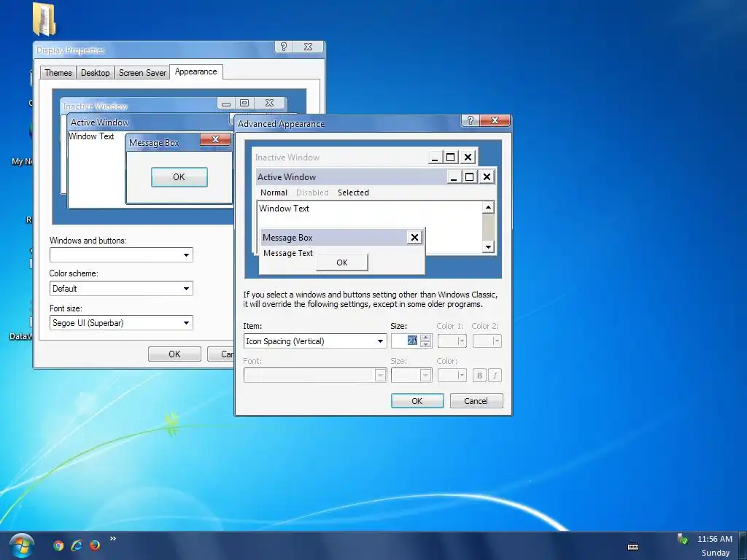Click the help button in Advanced Appearance
Viewport: 747px width, 560px height.
[471, 120]
